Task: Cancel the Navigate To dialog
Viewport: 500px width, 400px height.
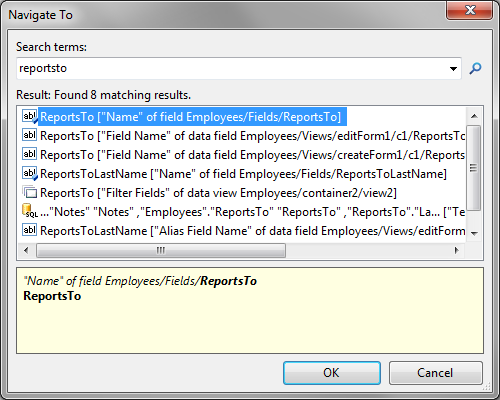Action: tap(435, 373)
